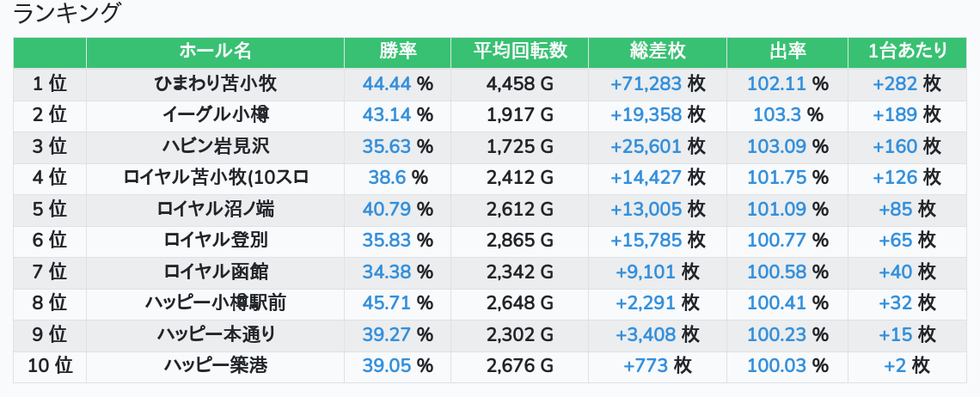This screenshot has width=980, height=397.
Task: Click the ロイヤル沼ノ端 hall name
Action: point(215,209)
